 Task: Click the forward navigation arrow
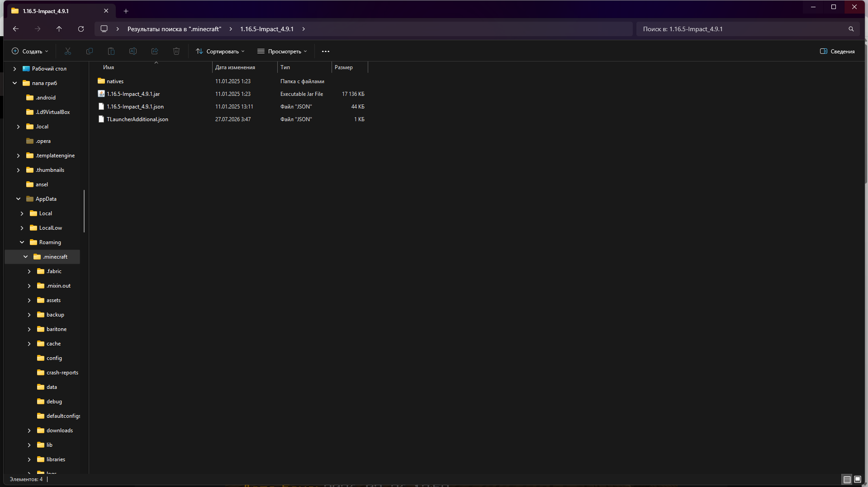pos(38,29)
